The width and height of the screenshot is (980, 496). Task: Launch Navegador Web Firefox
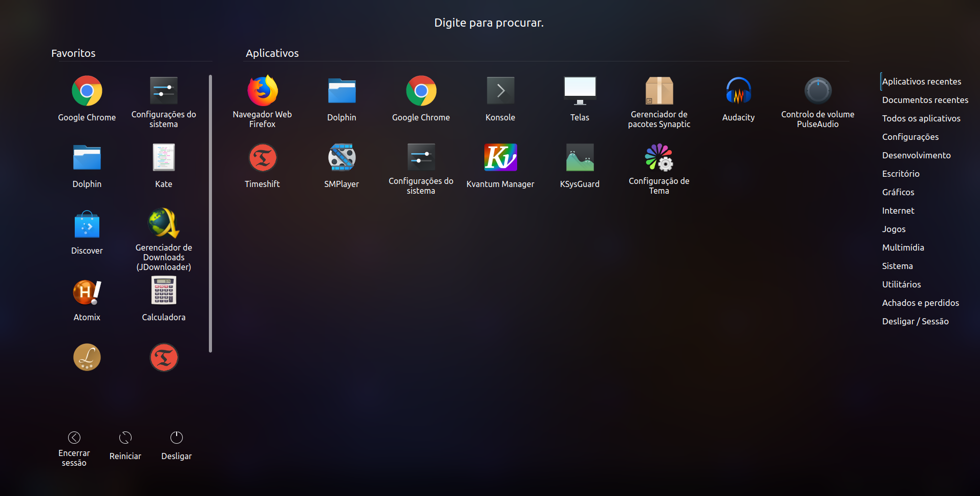coord(262,101)
